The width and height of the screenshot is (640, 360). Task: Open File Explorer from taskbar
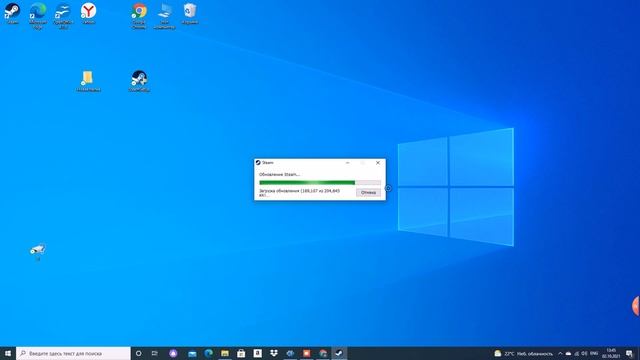[x=225, y=353]
